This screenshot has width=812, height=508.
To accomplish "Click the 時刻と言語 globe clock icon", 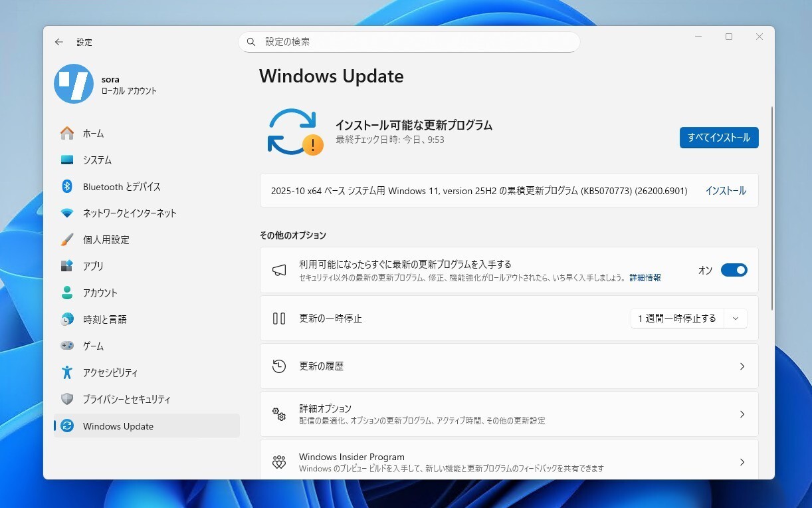I will [x=67, y=320].
